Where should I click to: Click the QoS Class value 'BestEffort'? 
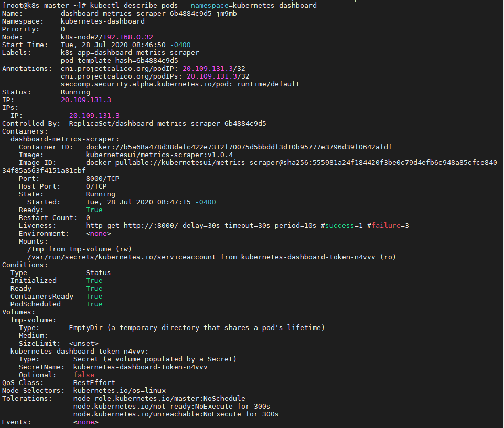(94, 383)
